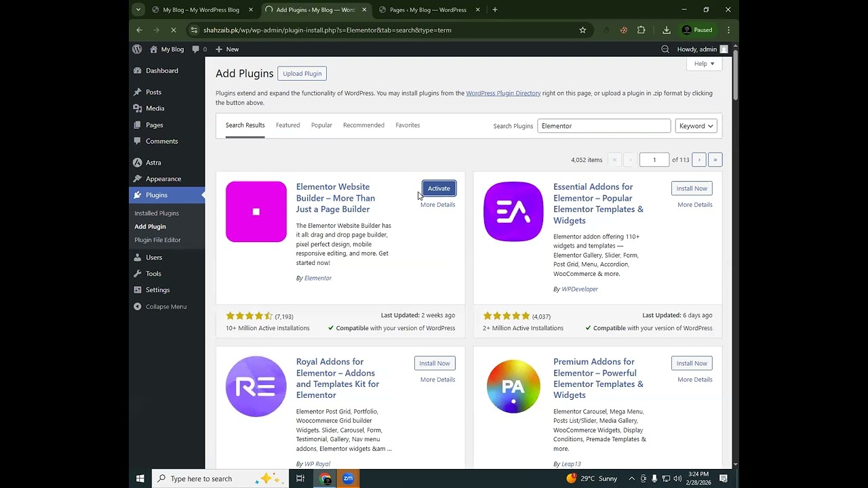Click the Astra logo icon in sidebar

[138, 163]
